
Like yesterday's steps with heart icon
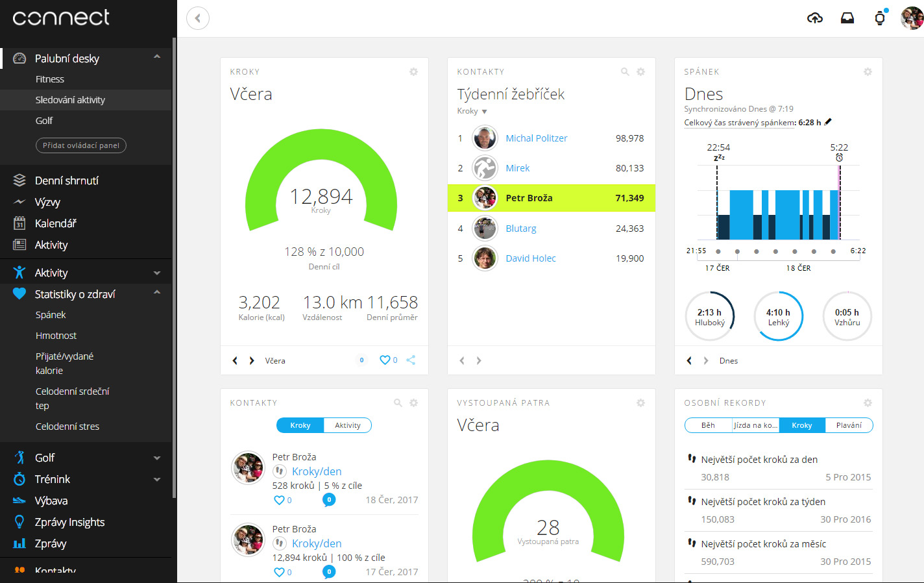385,360
